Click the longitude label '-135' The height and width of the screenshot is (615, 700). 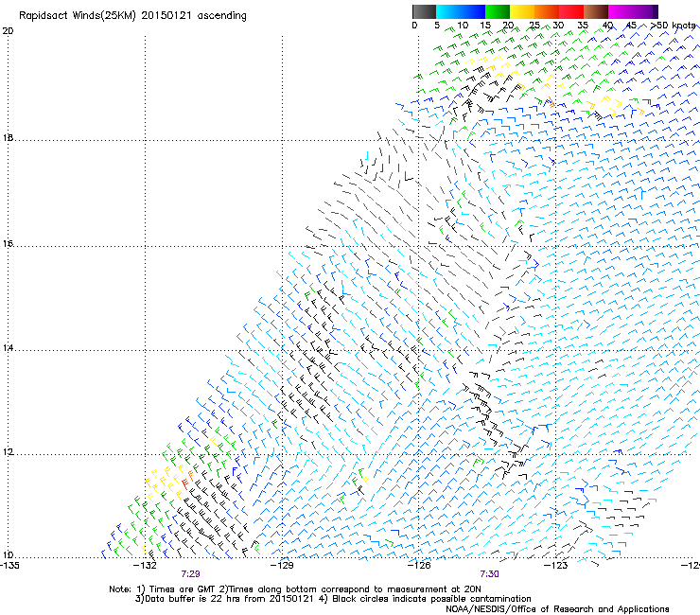[x=9, y=566]
